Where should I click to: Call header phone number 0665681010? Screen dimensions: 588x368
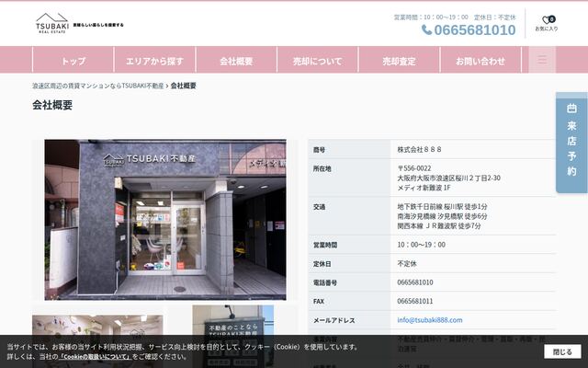(x=474, y=30)
